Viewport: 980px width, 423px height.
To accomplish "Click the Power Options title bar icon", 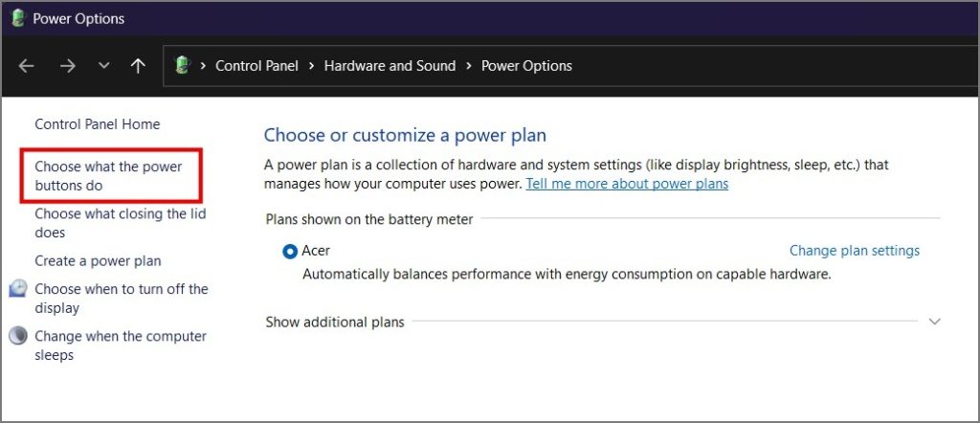I will [x=17, y=18].
